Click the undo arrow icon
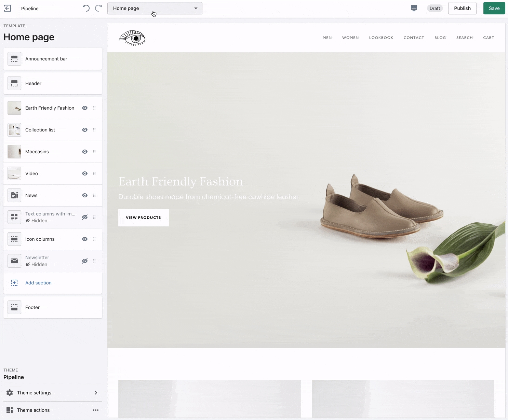The height and width of the screenshot is (420, 508). pyautogui.click(x=86, y=8)
